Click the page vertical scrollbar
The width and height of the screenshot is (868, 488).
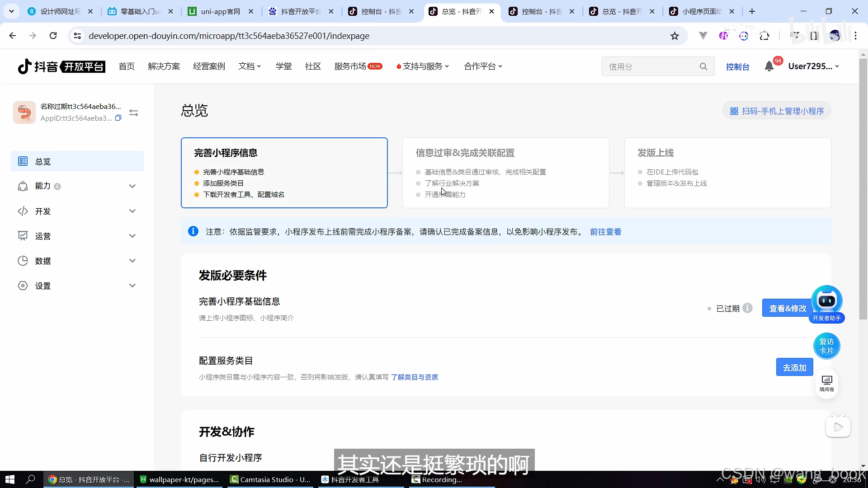pyautogui.click(x=863, y=190)
